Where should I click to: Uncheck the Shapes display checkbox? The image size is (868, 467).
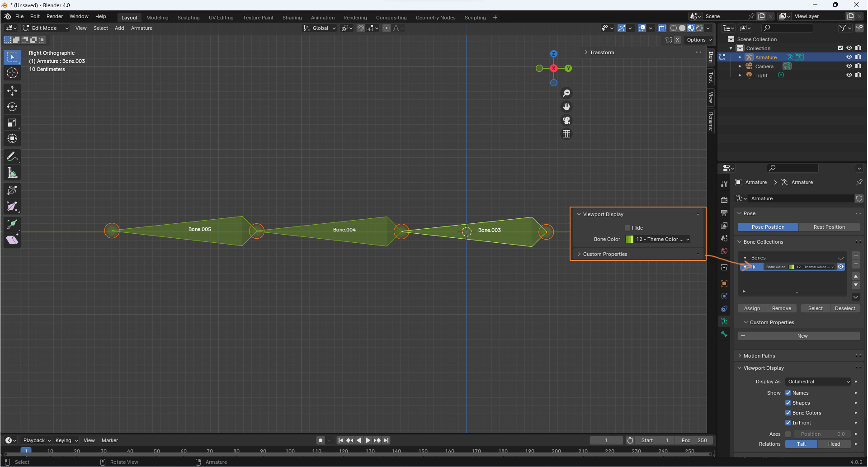pyautogui.click(x=788, y=403)
